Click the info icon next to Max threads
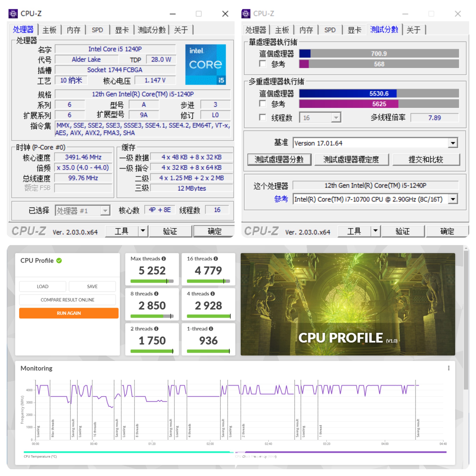The width and height of the screenshot is (476, 476). tap(164, 258)
